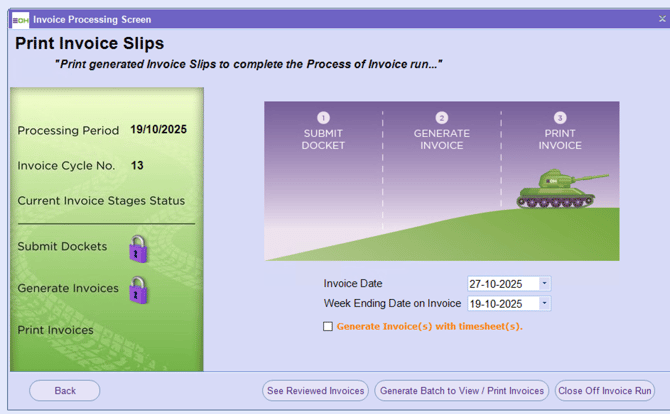Open the Invoice Date dropdown arrow
Viewport: 670px width, 414px height.
[x=544, y=284]
